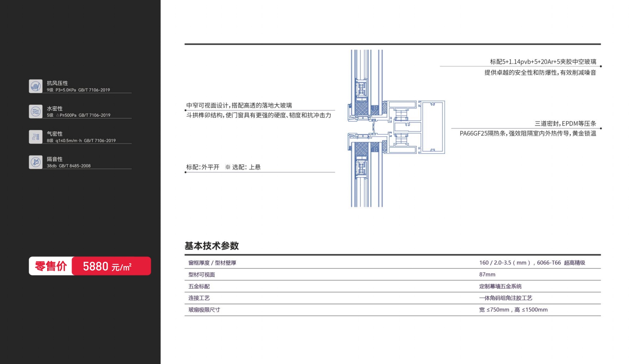The width and height of the screenshot is (636, 364).
Task: Click the 隔音性 sound insulation icon
Action: [36, 162]
